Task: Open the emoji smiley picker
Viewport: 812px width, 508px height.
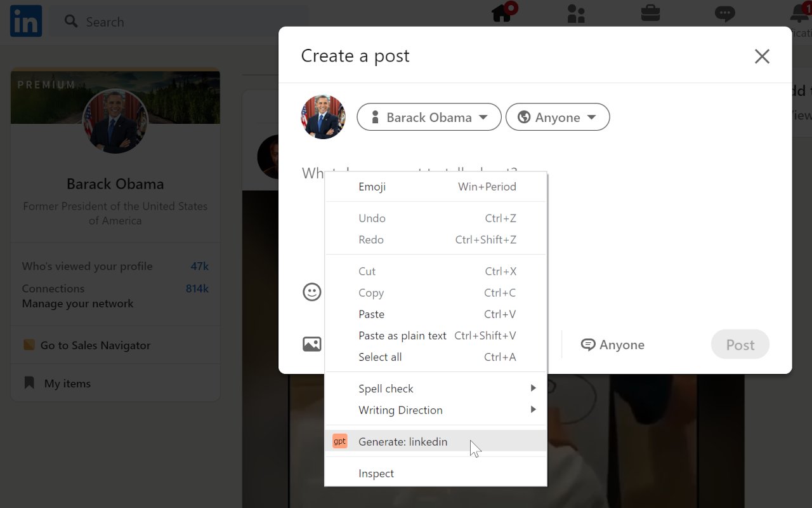Action: pyautogui.click(x=311, y=292)
